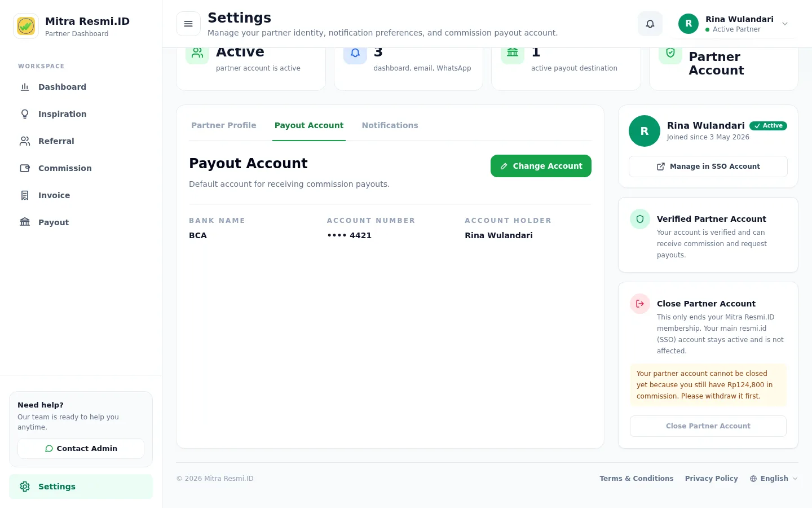The height and width of the screenshot is (508, 812).
Task: Click the Referral people icon
Action: pos(25,141)
